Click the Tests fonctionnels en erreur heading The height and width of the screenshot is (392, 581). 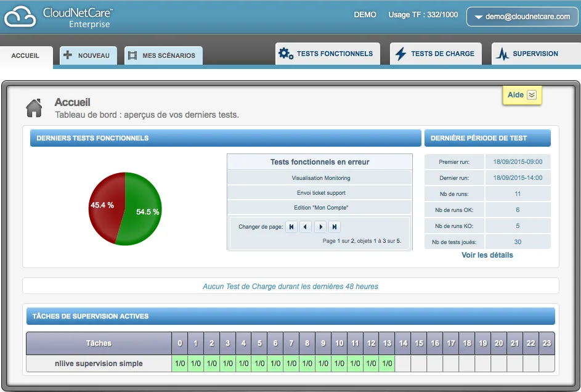pyautogui.click(x=320, y=162)
